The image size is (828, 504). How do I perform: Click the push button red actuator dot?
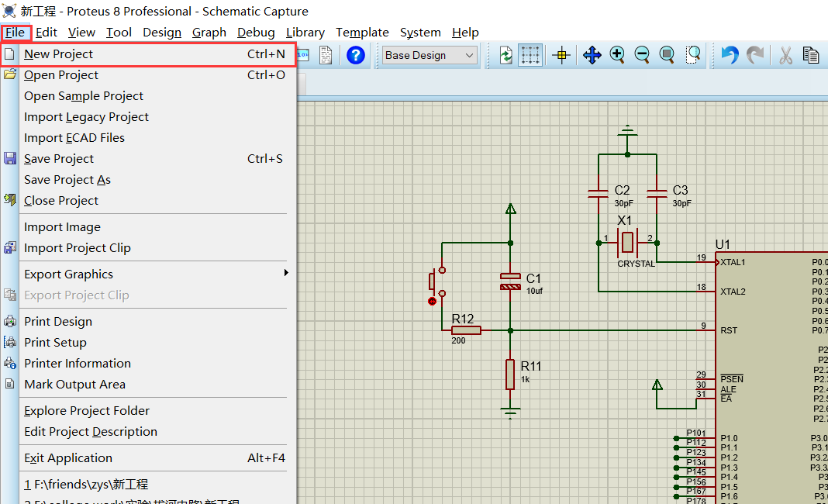[x=433, y=301]
